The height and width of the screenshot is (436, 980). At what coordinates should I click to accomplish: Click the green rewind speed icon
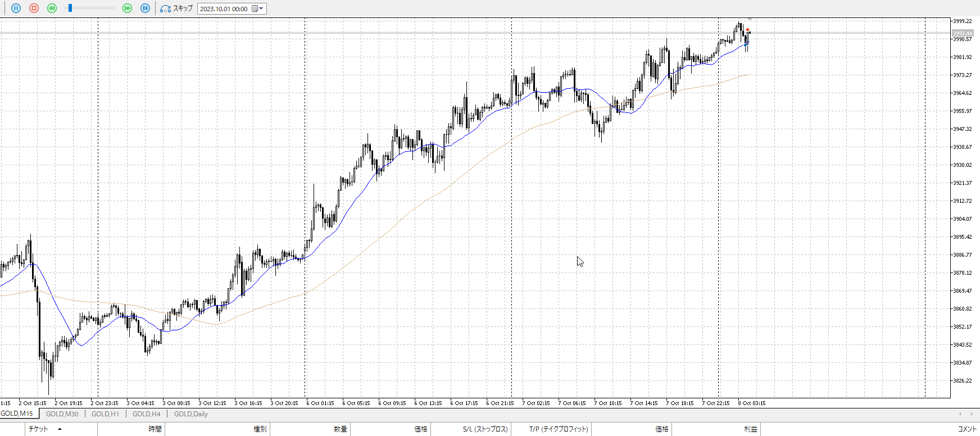point(52,8)
